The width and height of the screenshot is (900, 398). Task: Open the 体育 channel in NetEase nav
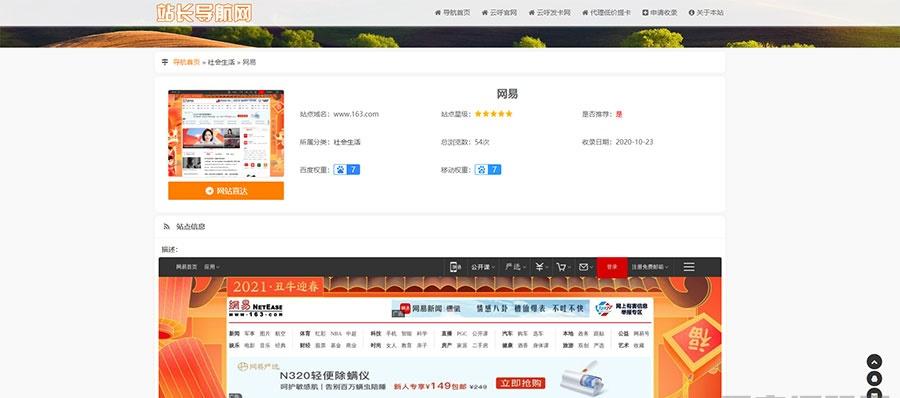click(x=304, y=333)
